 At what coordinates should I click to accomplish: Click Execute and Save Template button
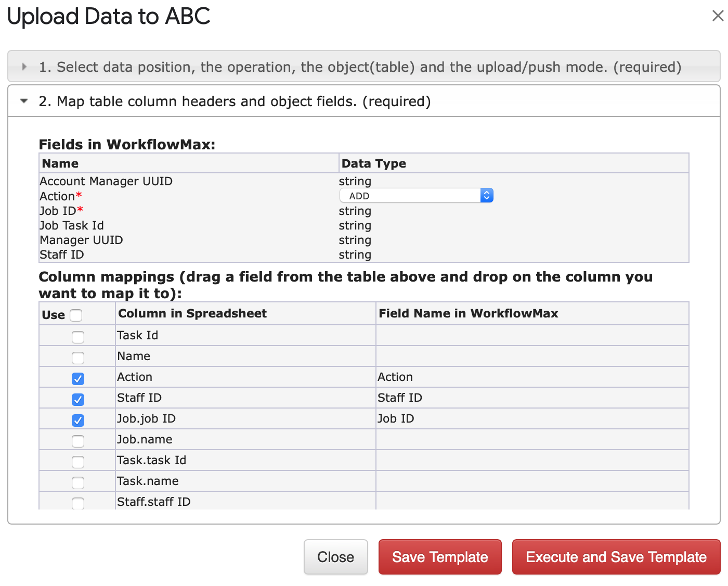[616, 557]
